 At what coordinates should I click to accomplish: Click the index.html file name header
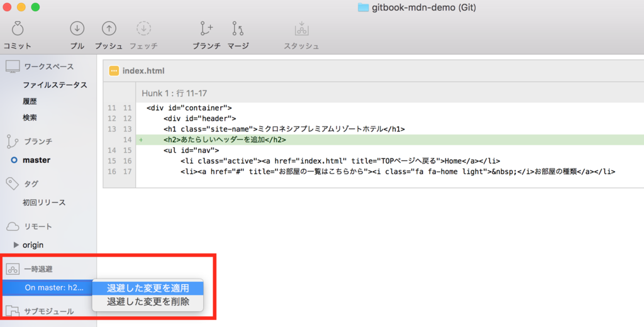click(x=143, y=70)
